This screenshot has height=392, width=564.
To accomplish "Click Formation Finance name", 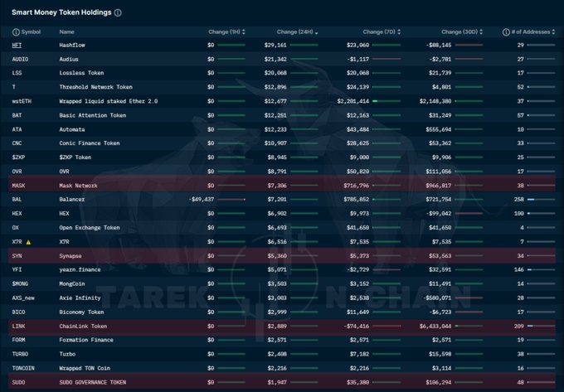I will 86,340.
